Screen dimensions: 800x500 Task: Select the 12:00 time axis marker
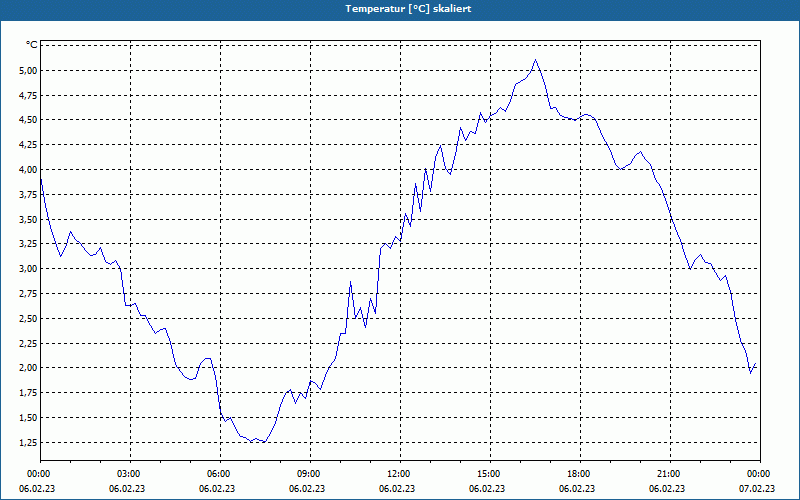click(x=398, y=473)
